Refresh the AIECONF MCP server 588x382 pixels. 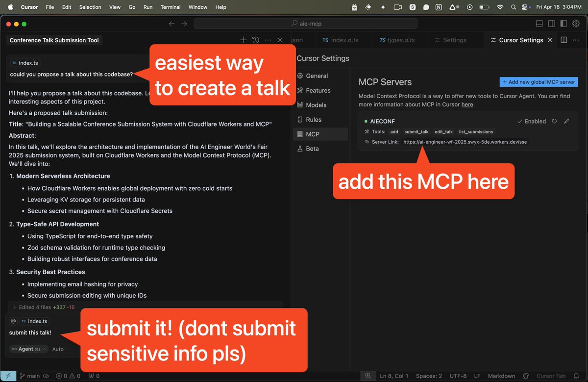(x=554, y=121)
